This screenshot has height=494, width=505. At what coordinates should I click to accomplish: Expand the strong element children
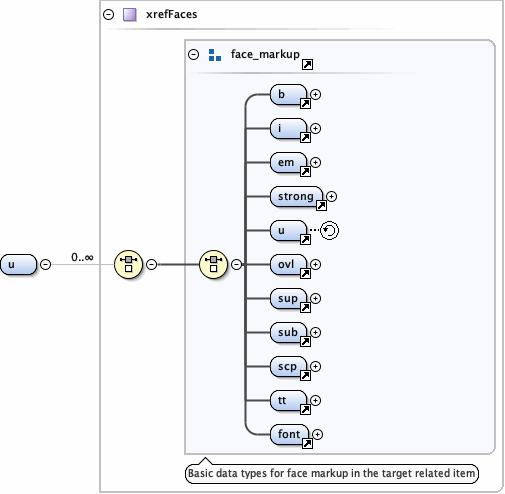click(331, 197)
